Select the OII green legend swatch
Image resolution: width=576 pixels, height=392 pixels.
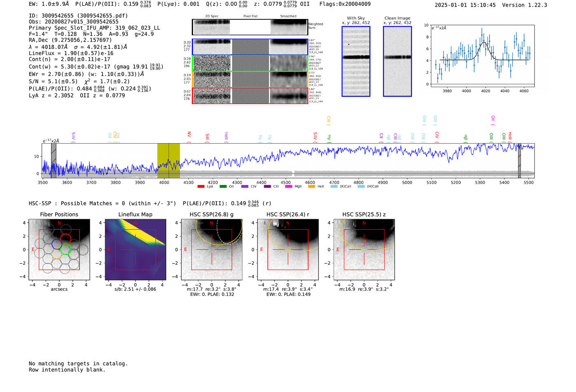[223, 186]
